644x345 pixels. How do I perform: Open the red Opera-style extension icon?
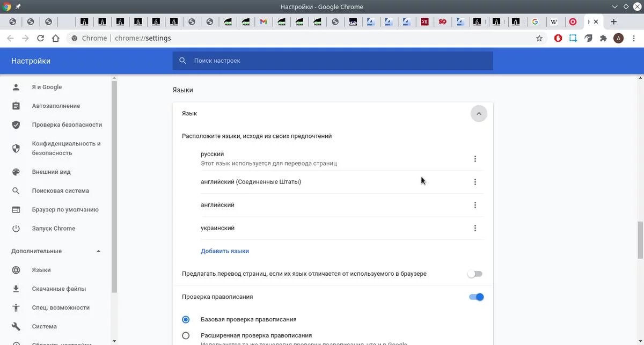(x=558, y=38)
